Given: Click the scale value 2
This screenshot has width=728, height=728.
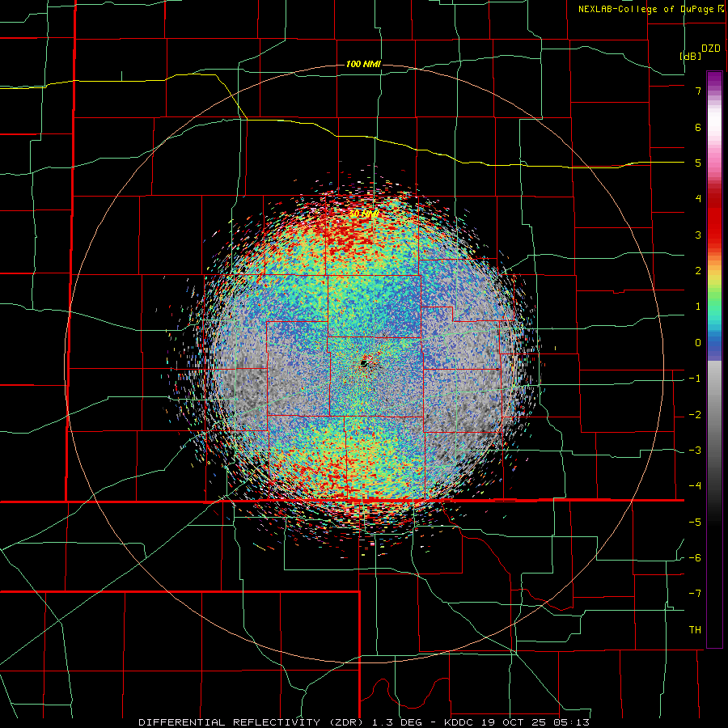Looking at the screenshot, I should point(698,271).
